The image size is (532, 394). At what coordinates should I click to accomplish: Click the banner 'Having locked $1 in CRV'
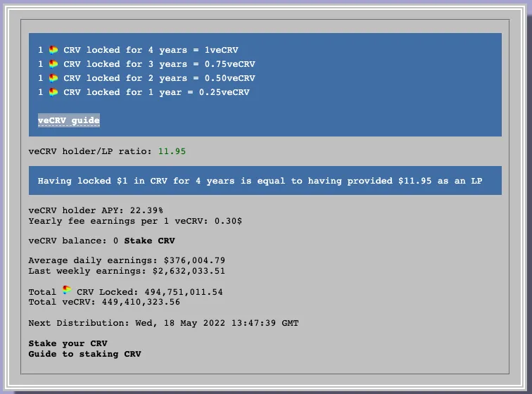pyautogui.click(x=265, y=181)
